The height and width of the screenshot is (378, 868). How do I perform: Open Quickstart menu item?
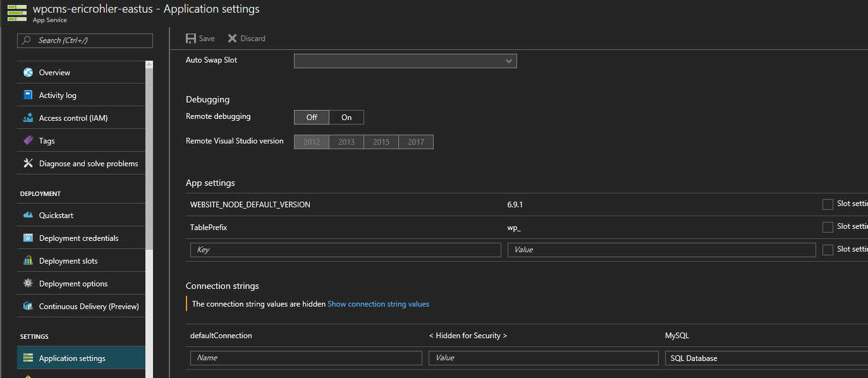click(81, 216)
